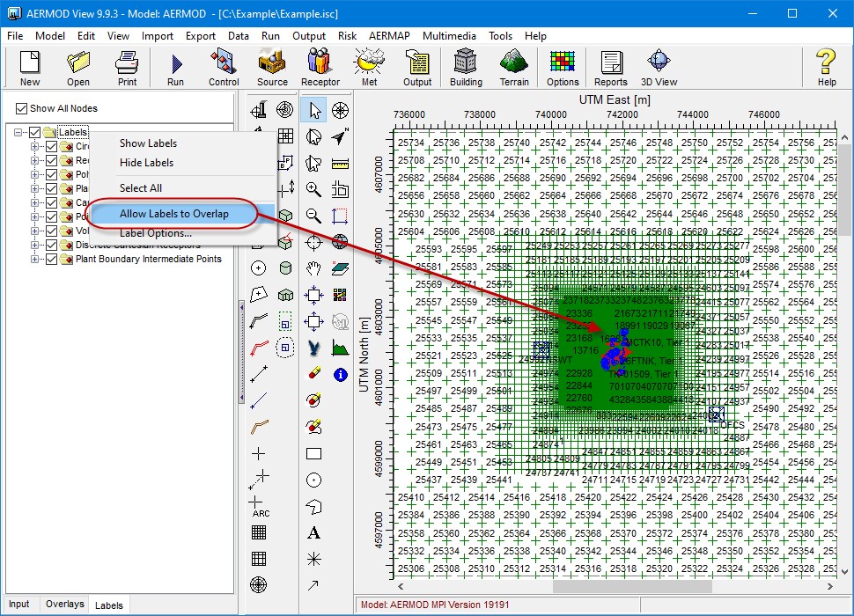Choose the plain eraser tool
Screen dimensions: 854x616
313,374
